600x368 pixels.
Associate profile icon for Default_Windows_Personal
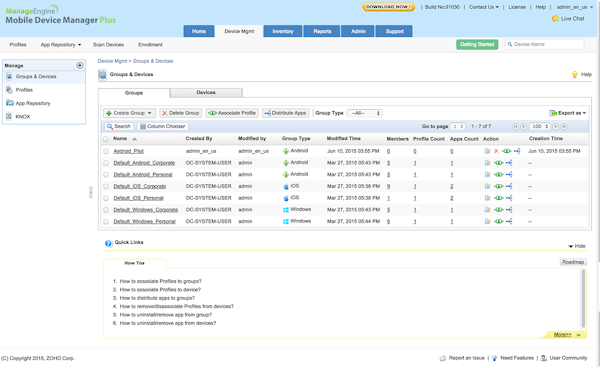tap(498, 221)
